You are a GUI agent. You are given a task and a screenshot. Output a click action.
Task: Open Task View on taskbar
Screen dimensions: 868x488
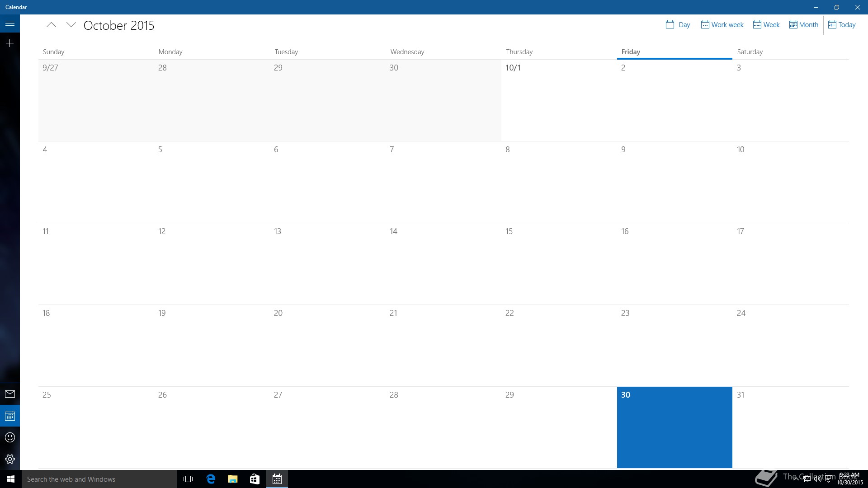click(x=188, y=479)
